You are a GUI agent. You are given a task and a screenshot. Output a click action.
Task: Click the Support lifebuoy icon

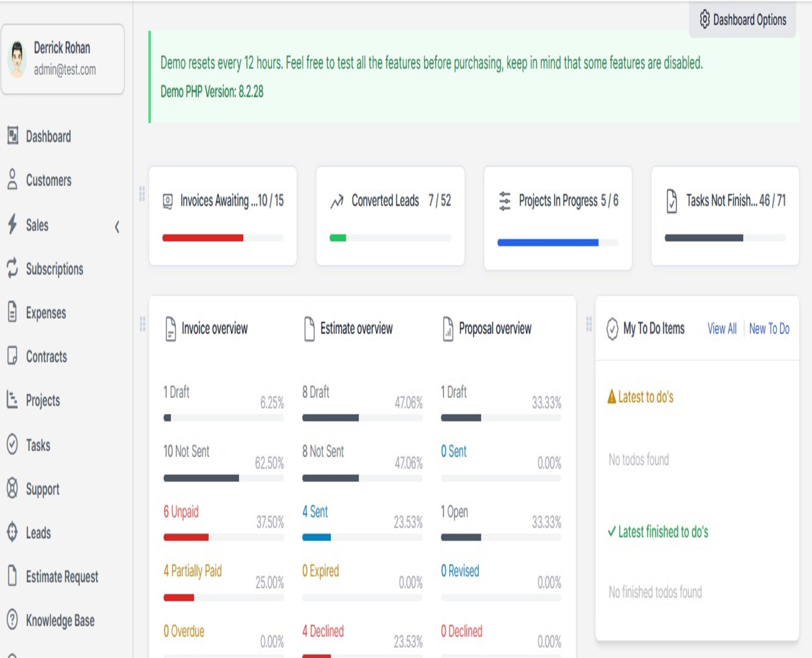[13, 488]
